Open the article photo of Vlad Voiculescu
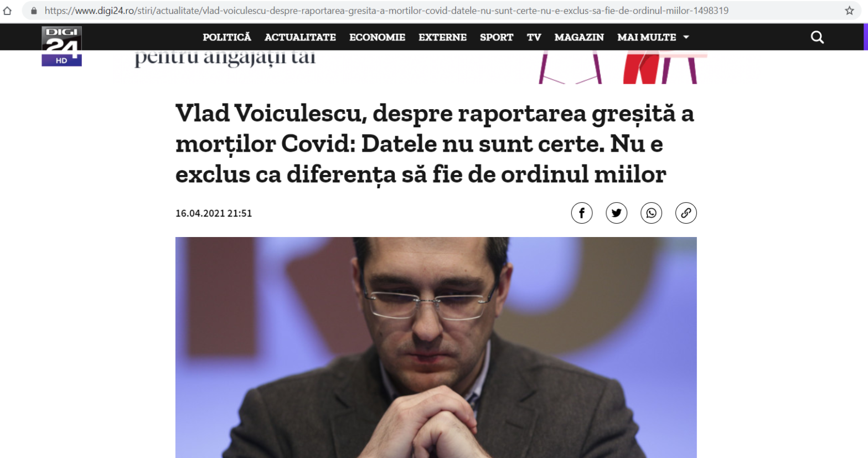This screenshot has width=868, height=458. click(x=436, y=347)
